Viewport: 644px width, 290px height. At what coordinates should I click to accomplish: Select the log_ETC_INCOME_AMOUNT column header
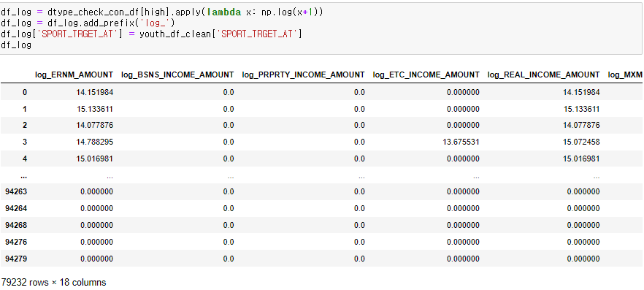pyautogui.click(x=426, y=75)
